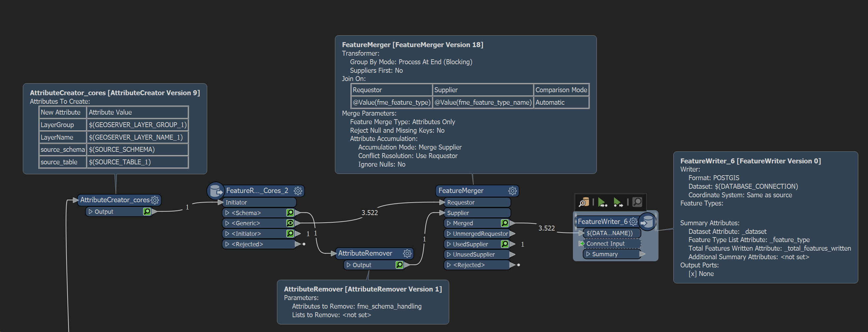The height and width of the screenshot is (332, 868).
Task: Click 'Dataset: $(DATABASE_CONNECTION)' annotation line
Action: (743, 186)
